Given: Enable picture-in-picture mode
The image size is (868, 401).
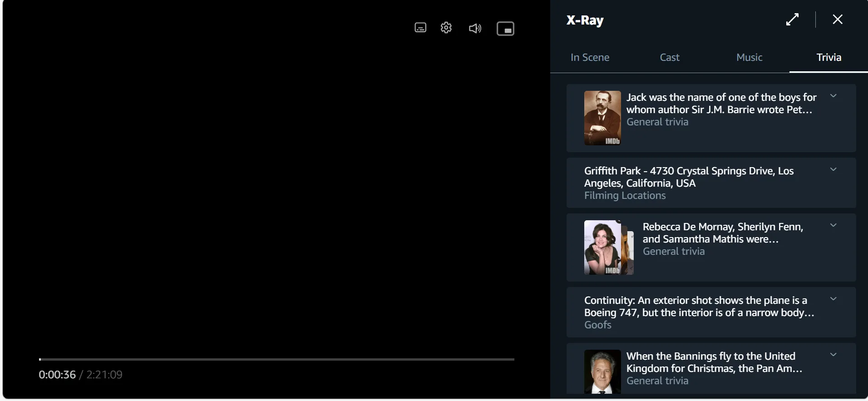Looking at the screenshot, I should 505,29.
